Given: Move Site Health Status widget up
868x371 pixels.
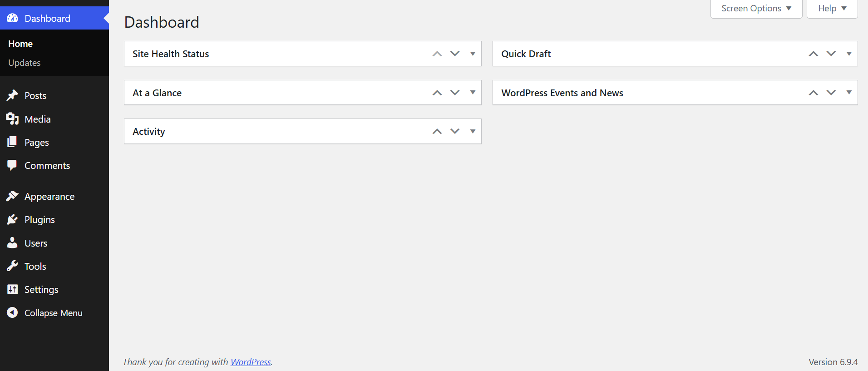Looking at the screenshot, I should 437,54.
